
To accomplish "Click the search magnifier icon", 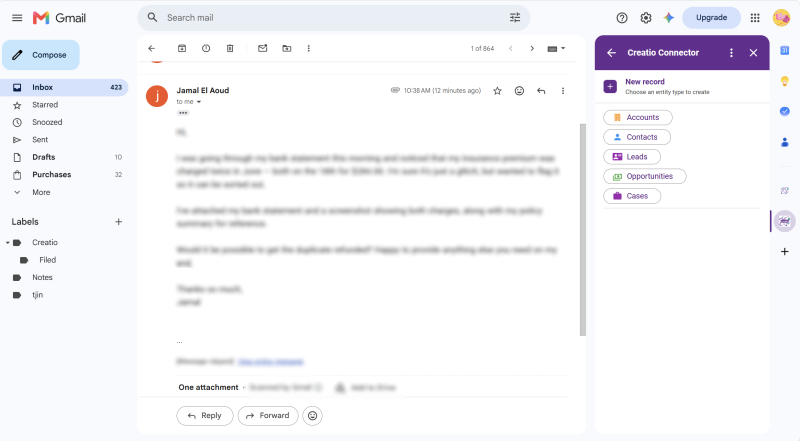I will (x=152, y=18).
